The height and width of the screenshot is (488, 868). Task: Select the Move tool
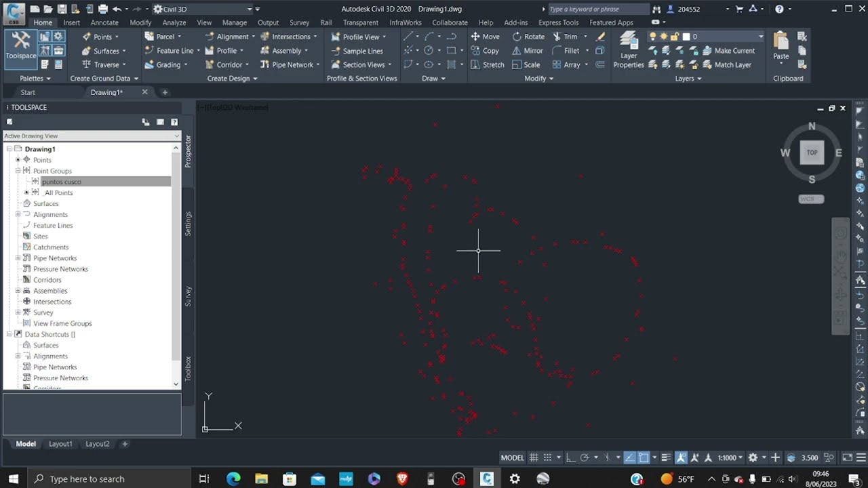click(485, 37)
